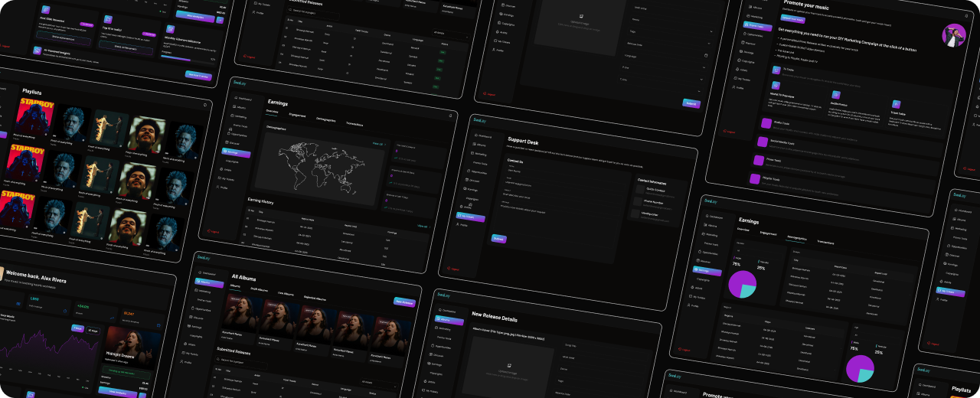The image size is (980, 398).
Task: Click the profile avatar on Promote your music
Action: point(953,35)
